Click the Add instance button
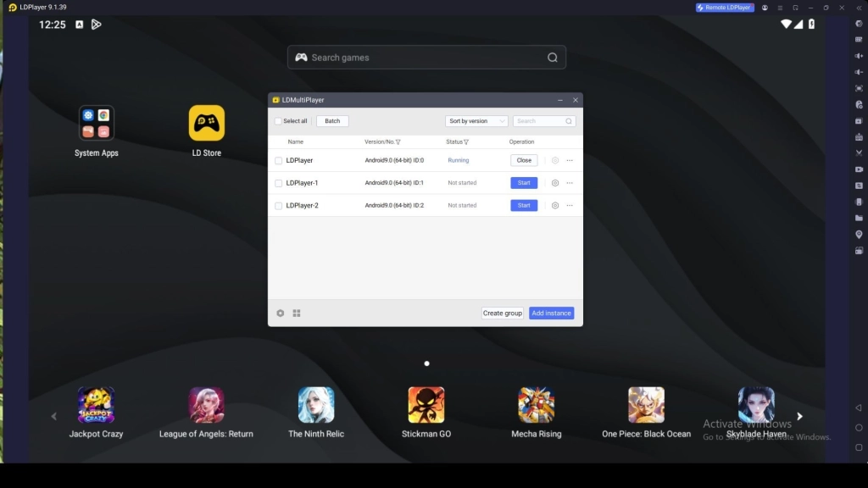 551,313
